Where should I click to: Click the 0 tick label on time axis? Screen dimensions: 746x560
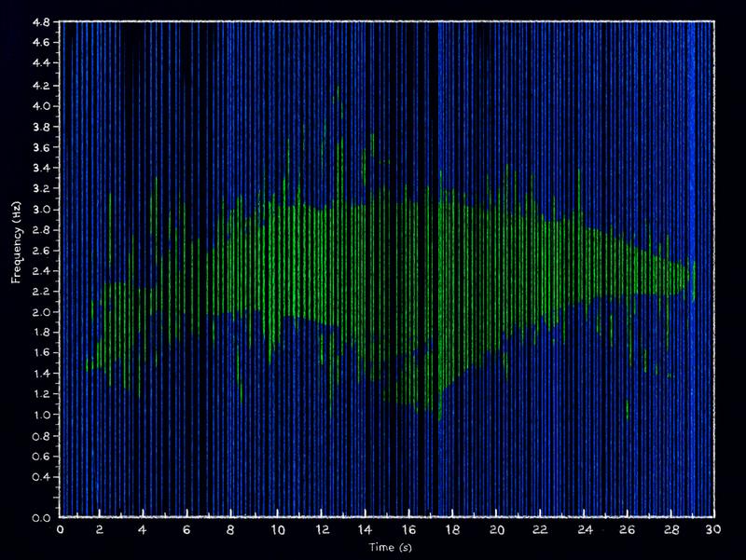coord(61,530)
